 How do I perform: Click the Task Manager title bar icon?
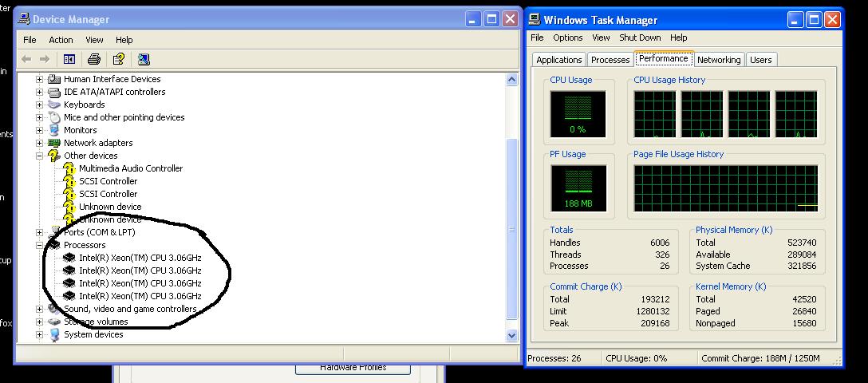coord(535,20)
